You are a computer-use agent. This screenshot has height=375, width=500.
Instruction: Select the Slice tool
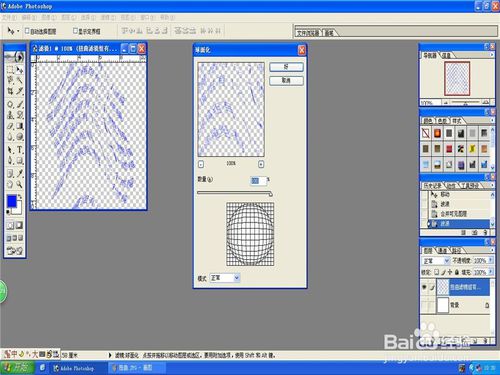click(20, 91)
